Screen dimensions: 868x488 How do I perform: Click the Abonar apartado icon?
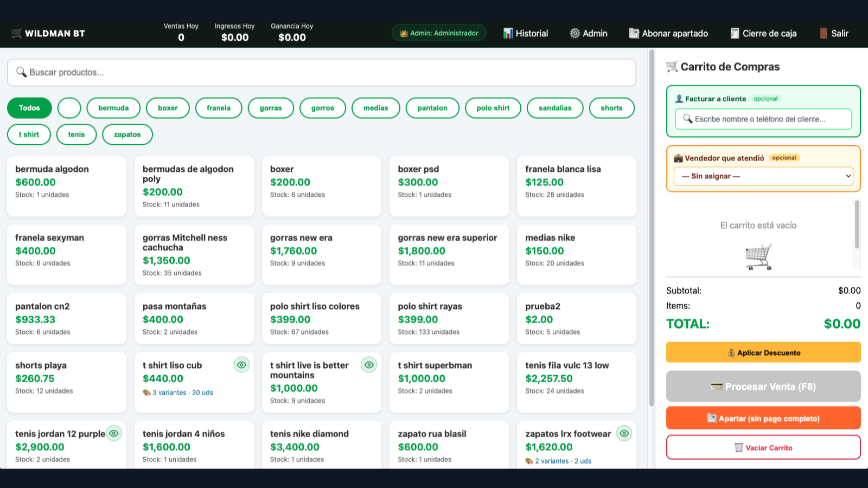pyautogui.click(x=634, y=34)
